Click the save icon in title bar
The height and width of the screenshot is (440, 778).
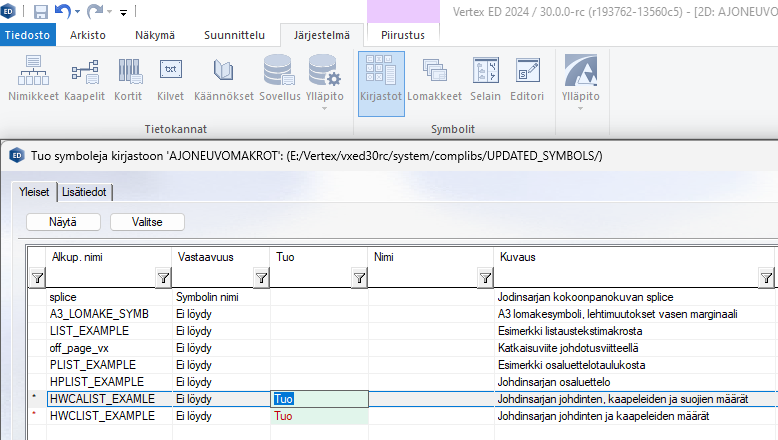click(41, 12)
